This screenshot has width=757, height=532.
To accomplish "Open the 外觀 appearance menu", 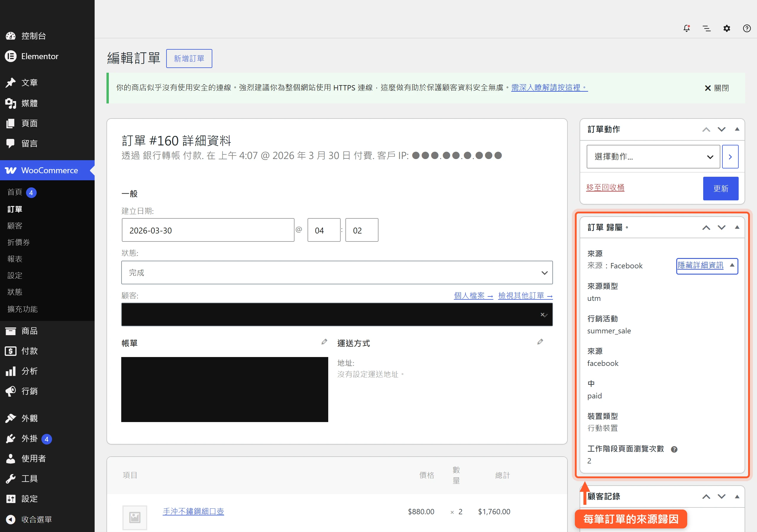I will [22, 418].
